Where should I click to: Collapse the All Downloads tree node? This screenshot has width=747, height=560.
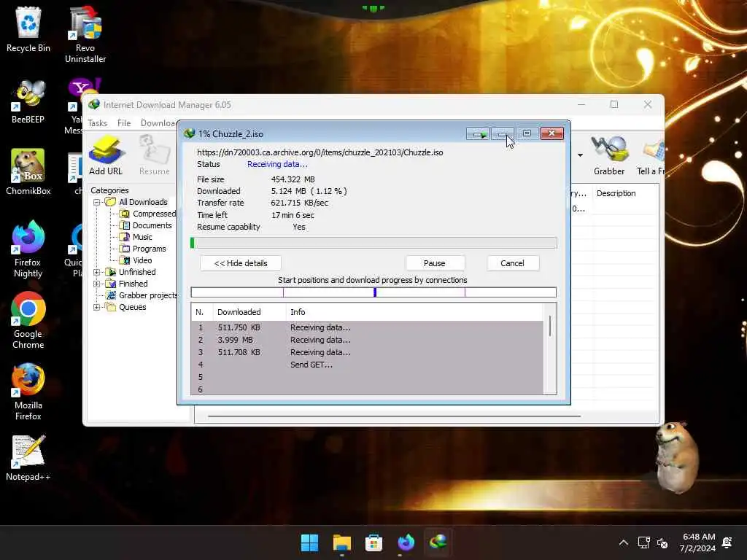click(97, 202)
